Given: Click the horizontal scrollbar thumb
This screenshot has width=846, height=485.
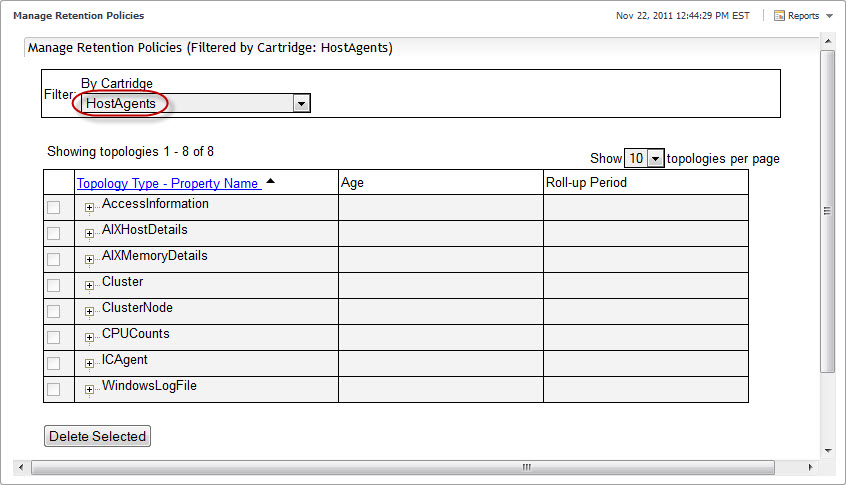Looking at the screenshot, I should (x=526, y=467).
